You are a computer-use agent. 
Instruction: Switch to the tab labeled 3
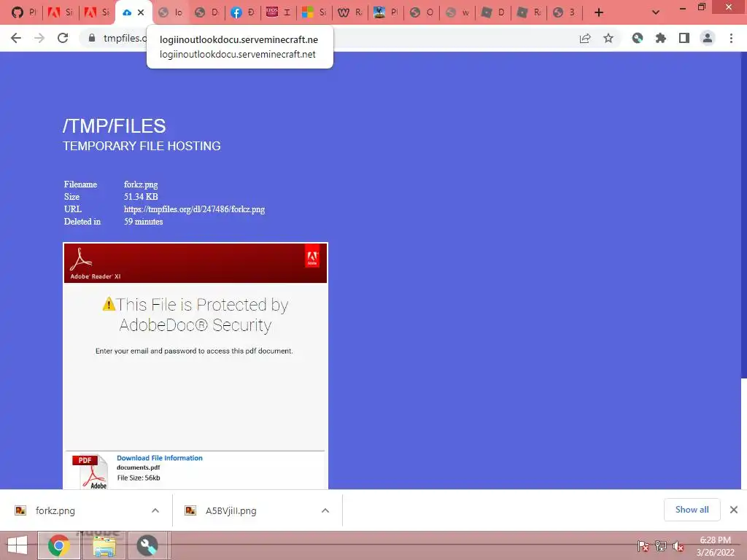(x=564, y=12)
